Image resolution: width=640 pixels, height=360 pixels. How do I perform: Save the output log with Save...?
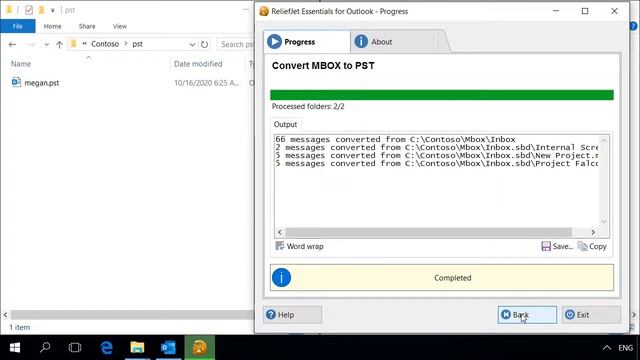tap(557, 246)
